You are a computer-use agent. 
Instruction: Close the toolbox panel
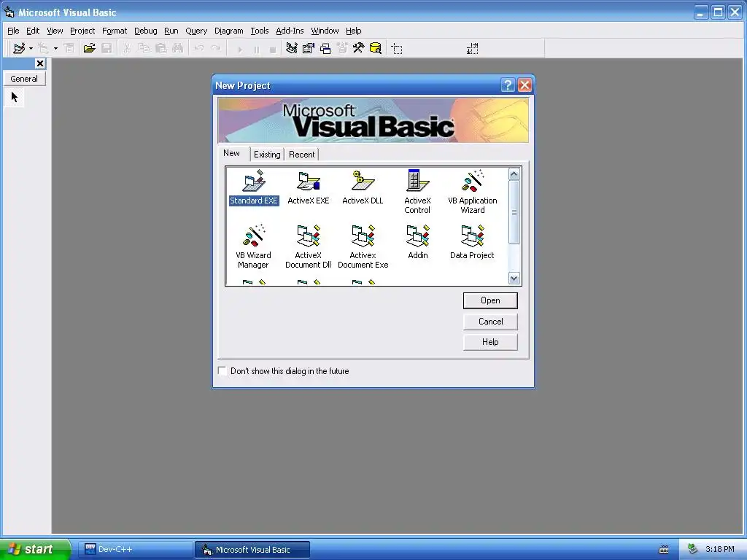[x=40, y=63]
